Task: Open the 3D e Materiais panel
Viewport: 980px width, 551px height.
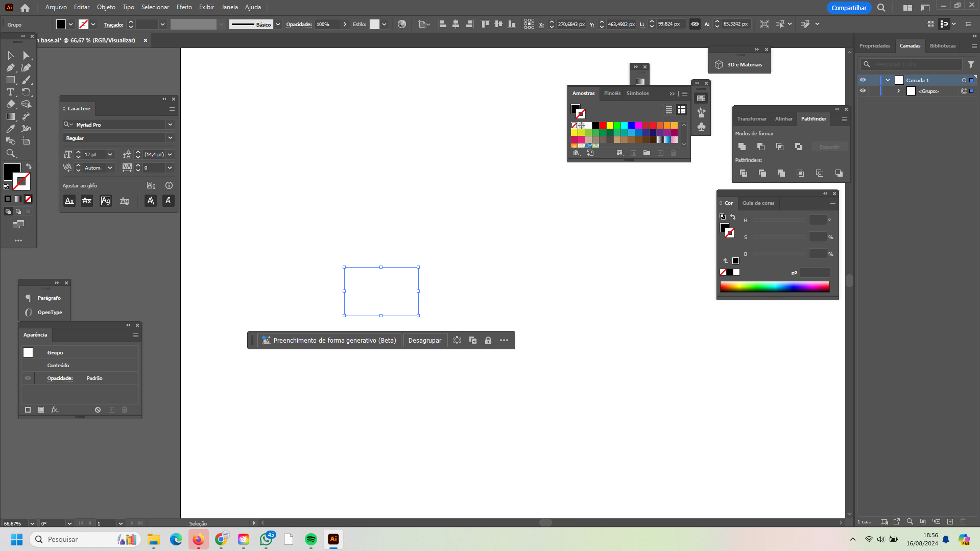Action: 739,65
